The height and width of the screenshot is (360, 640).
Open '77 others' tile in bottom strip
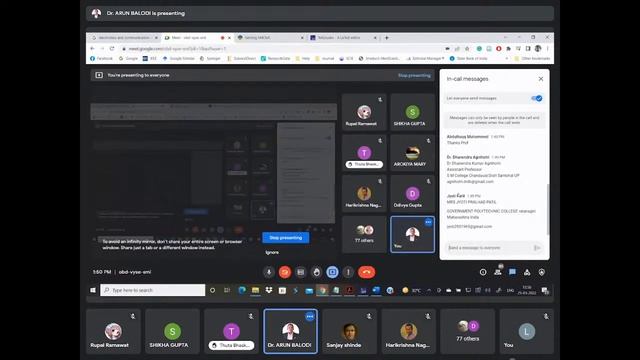pyautogui.click(x=467, y=331)
